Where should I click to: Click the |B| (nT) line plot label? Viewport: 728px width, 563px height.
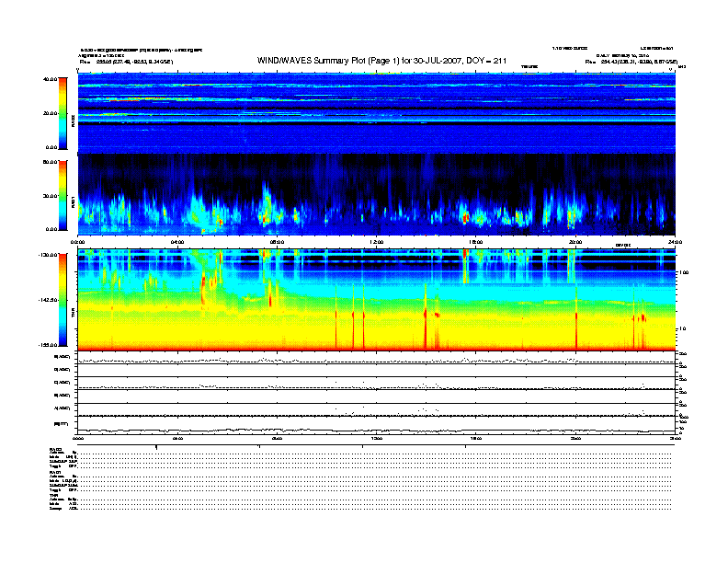coord(62,424)
